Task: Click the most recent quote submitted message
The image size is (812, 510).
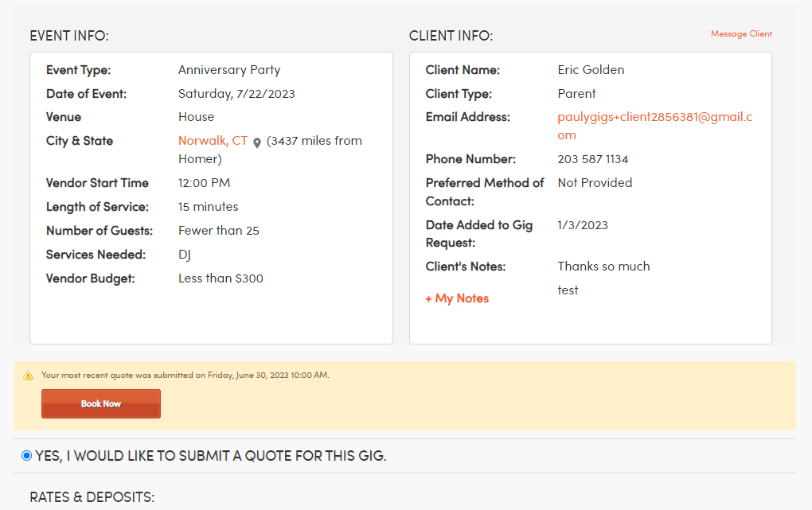Action: pos(185,375)
